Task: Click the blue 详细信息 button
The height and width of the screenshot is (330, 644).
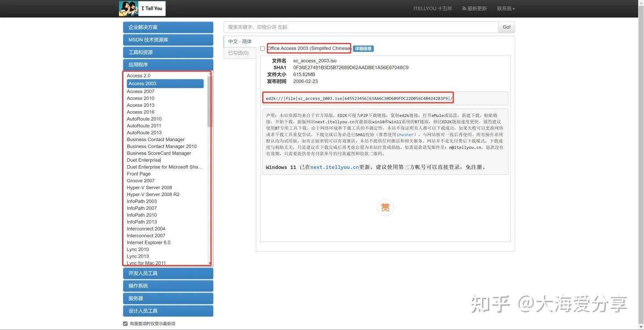Action: click(363, 48)
